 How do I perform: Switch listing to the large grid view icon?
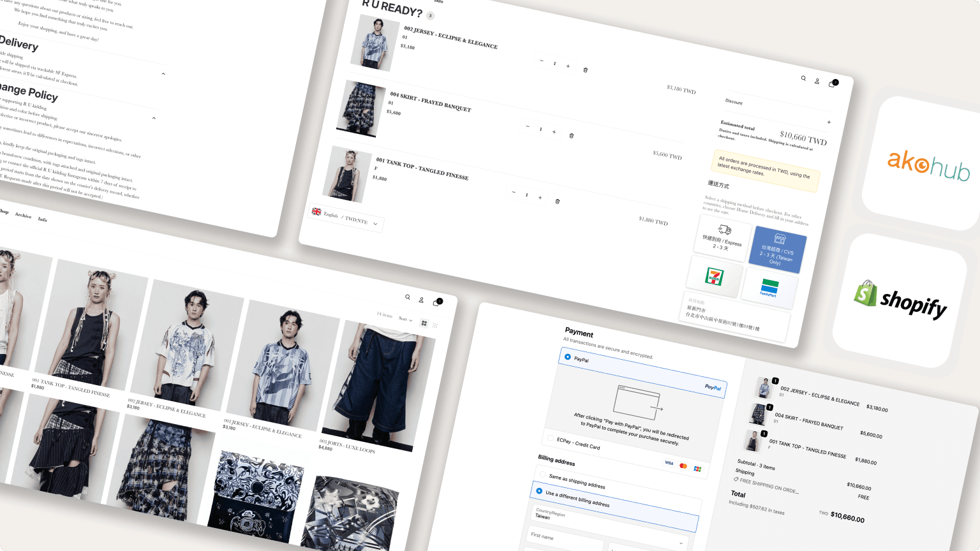[x=424, y=323]
